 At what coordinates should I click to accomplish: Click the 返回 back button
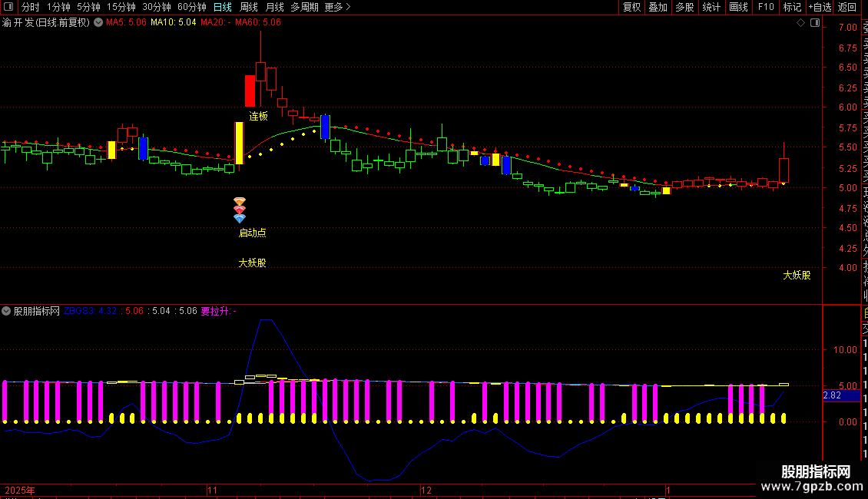pyautogui.click(x=847, y=7)
